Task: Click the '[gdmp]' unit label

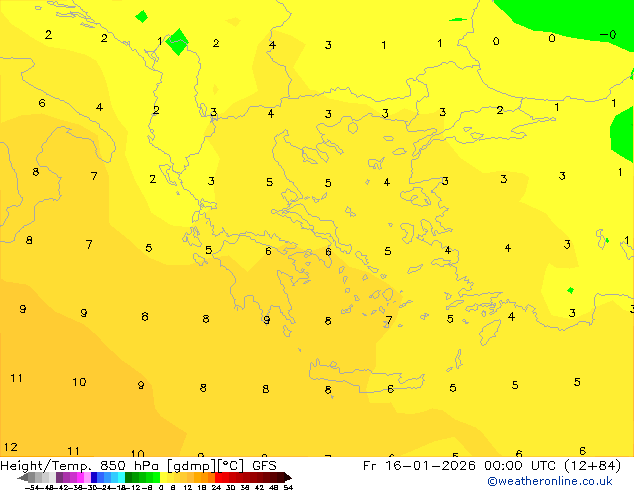Action: (x=191, y=466)
